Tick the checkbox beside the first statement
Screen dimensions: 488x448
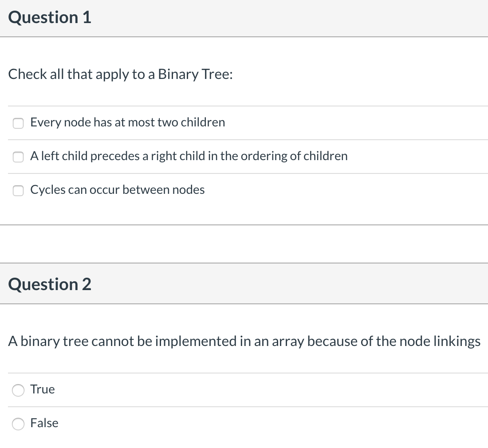(x=18, y=123)
